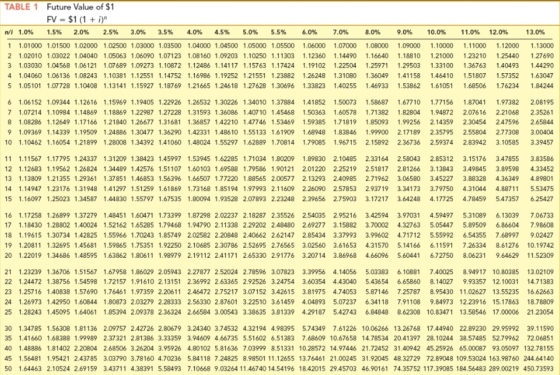Click the value 1.27628 in row 5

pos(254,86)
